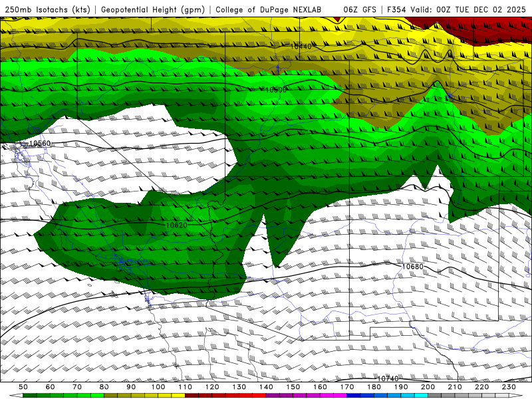Click the bright yellow swatch left of legend 110
The width and height of the screenshot is (532, 399).
coord(178,396)
